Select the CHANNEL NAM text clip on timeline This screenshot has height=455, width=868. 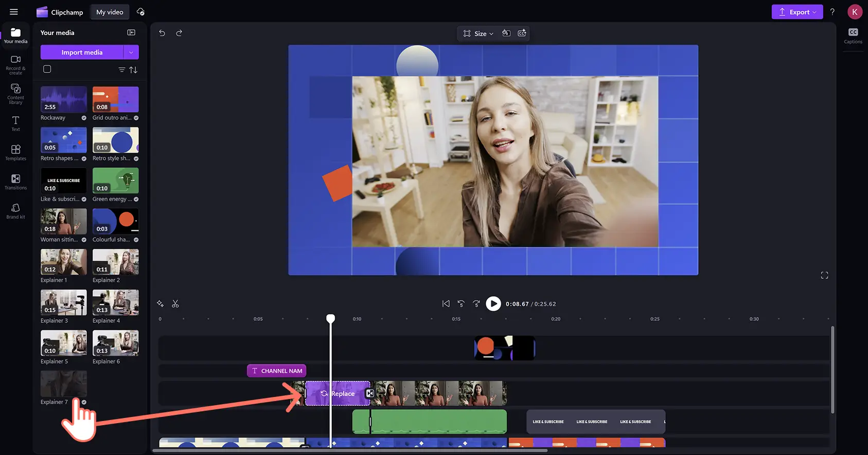(277, 371)
